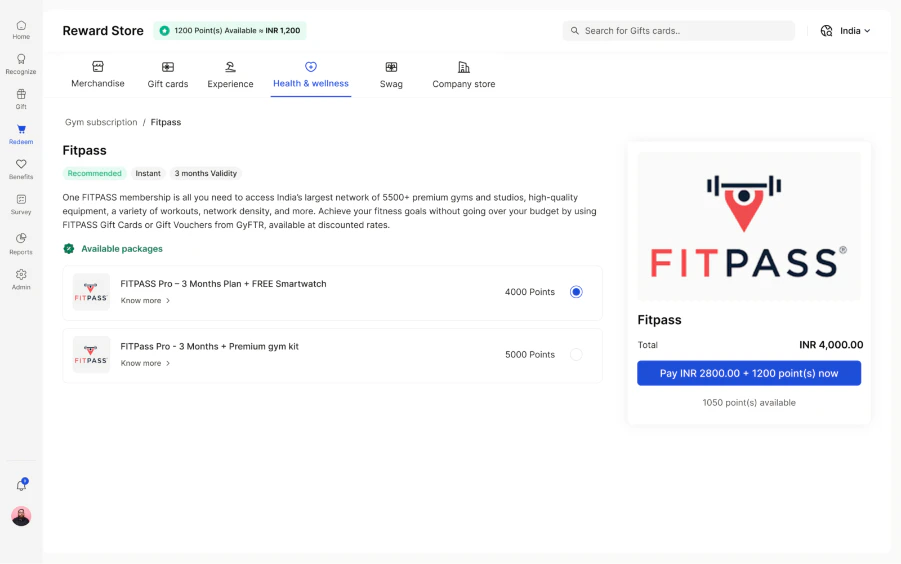
Task: Click the Fitpass logo on the Smartwatch plan
Action: 91,292
